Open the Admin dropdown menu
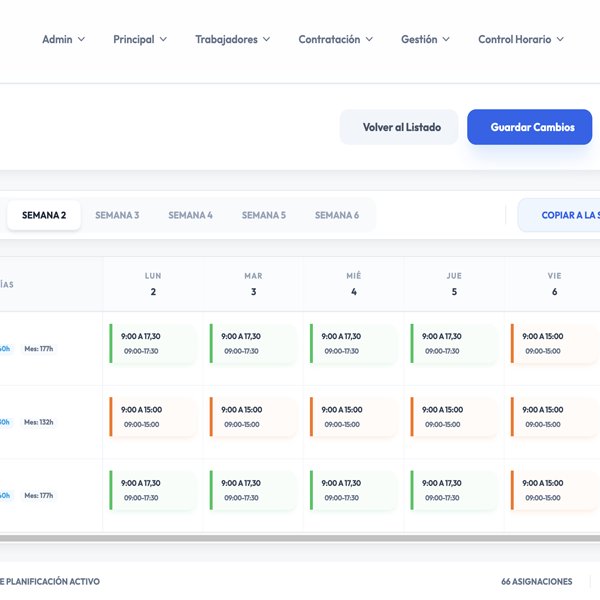Image resolution: width=600 pixels, height=600 pixels. (x=64, y=39)
